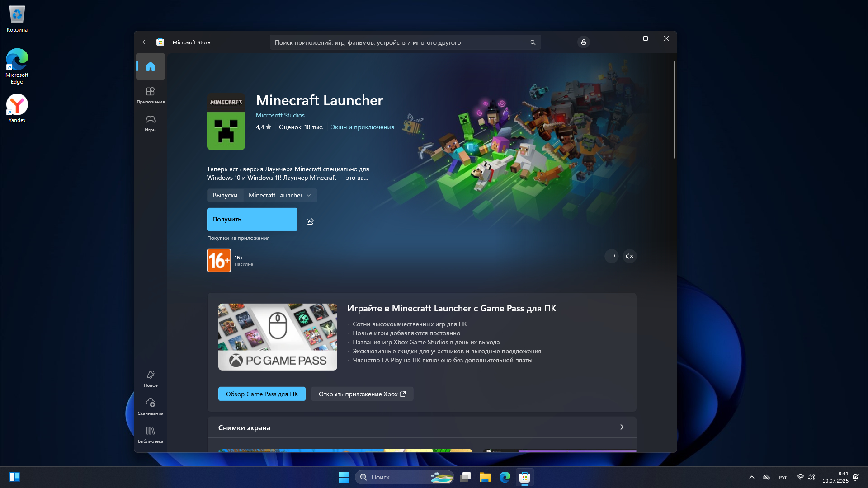The height and width of the screenshot is (488, 868).
Task: Open Новое notifications page
Action: [x=151, y=379]
